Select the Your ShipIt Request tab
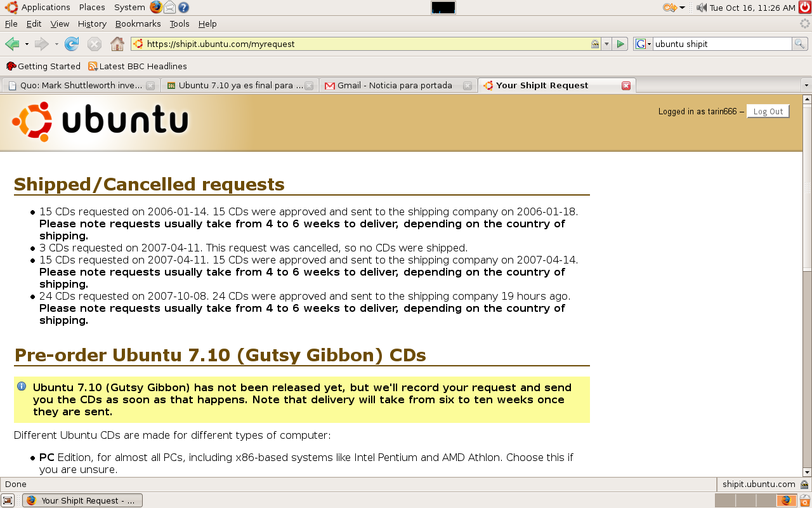Screen dimensions: 812x508 556,85
